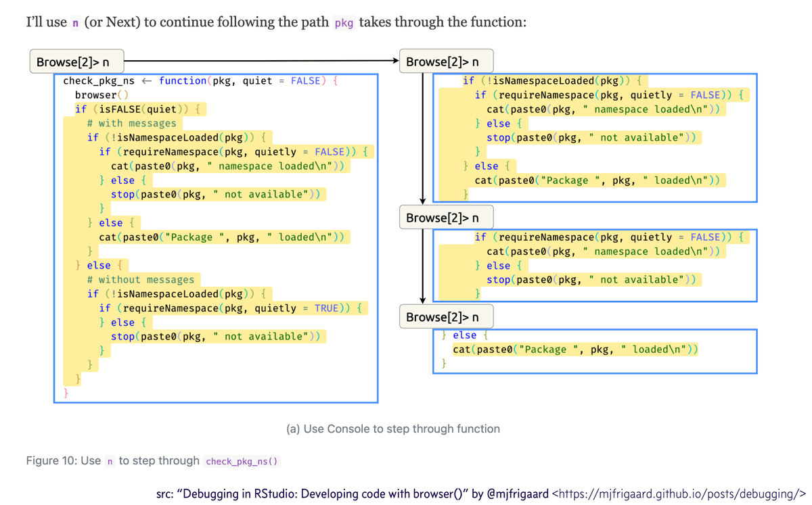Click the inline code 'n' in the intro sentence

[x=75, y=23]
